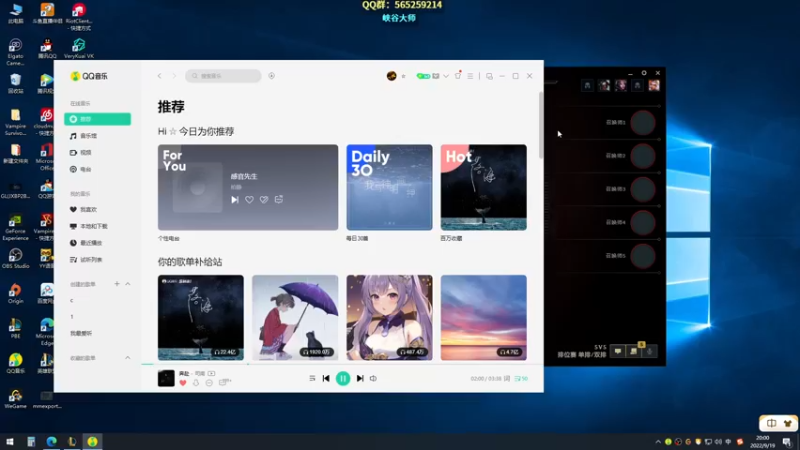Select summoner slot 5 circle in game client
The image size is (800, 450).
643,256
